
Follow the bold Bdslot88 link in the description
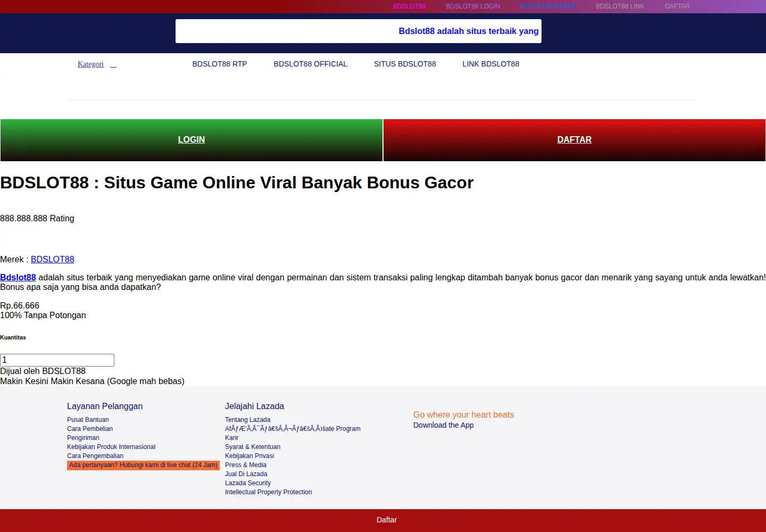(18, 277)
